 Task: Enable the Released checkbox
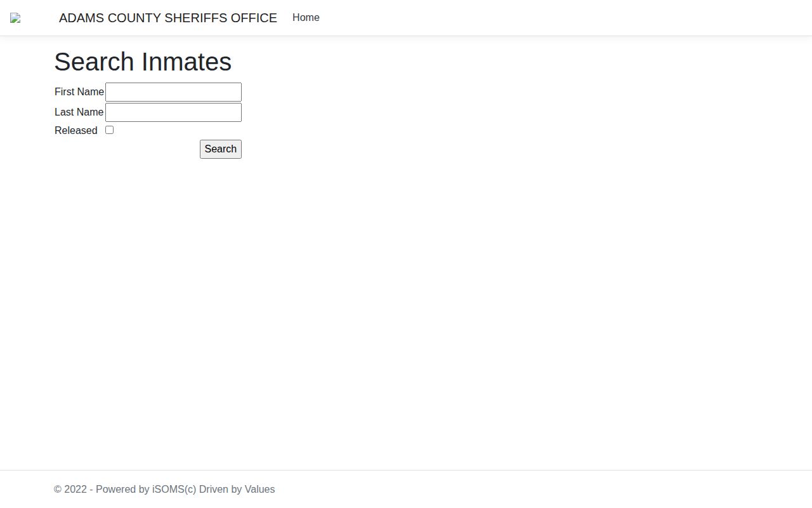(x=109, y=130)
